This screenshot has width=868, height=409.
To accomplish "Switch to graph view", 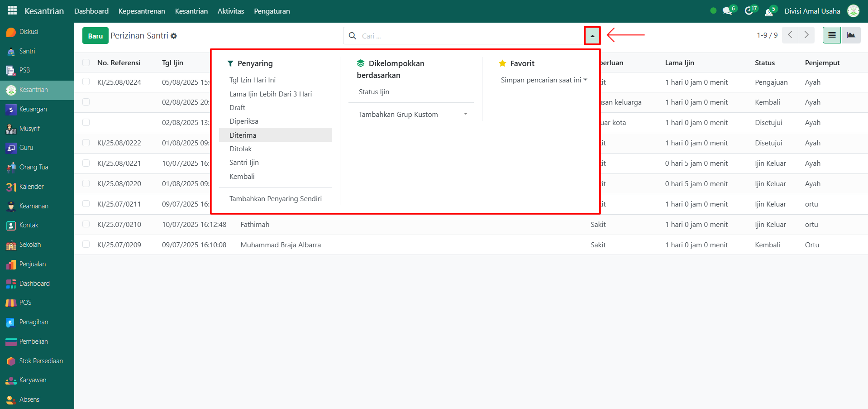I will (851, 35).
